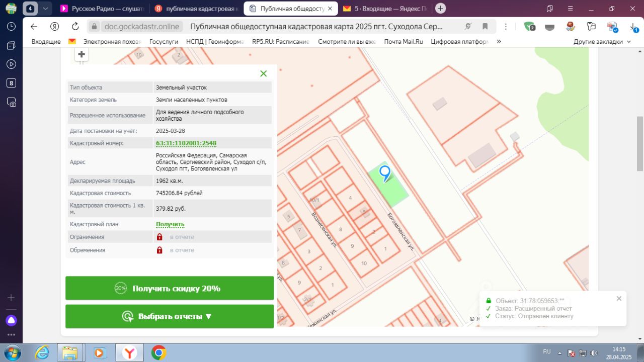Open the sidebar panel numbered 8
Viewport: 644px width, 362px height.
[x=11, y=83]
